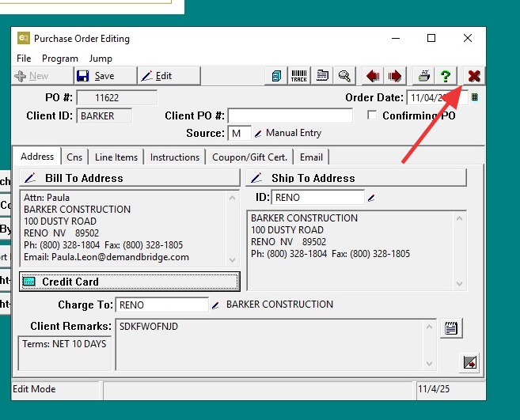Click into the Client PO # field
The width and height of the screenshot is (520, 420).
[290, 116]
